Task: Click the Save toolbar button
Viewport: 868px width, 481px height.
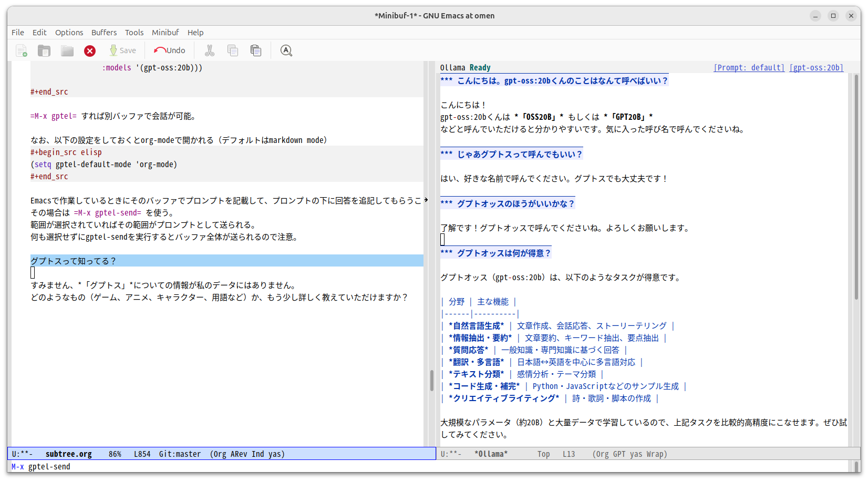Action: 122,50
